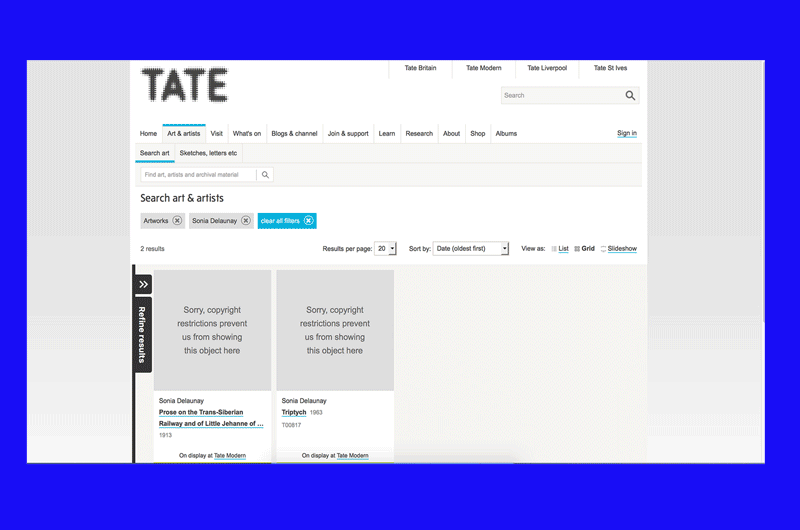Open the Sort by dropdown
Screen dimensions: 800x530
click(x=471, y=249)
